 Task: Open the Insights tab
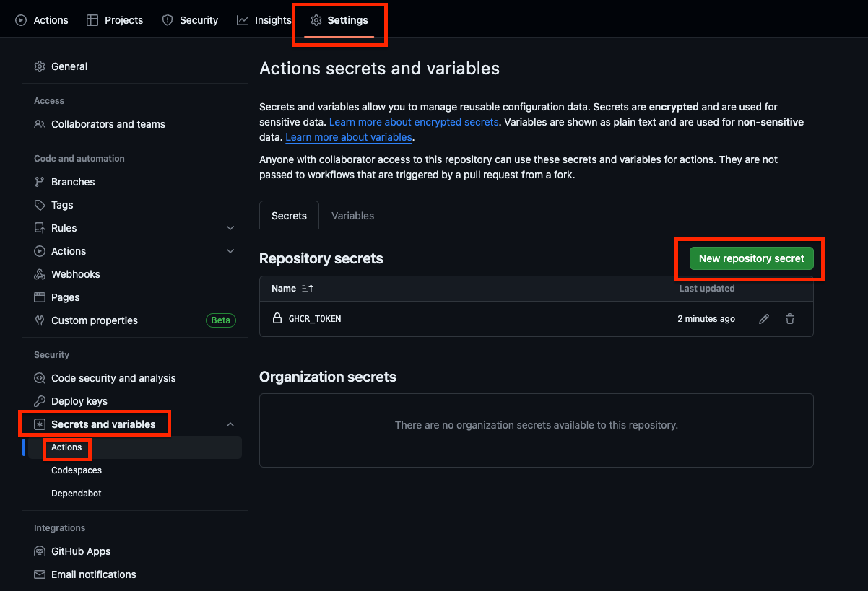pyautogui.click(x=264, y=20)
